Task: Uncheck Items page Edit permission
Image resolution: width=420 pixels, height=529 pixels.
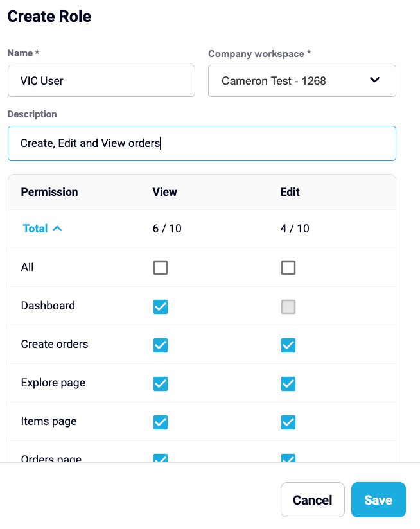Action: [x=288, y=422]
